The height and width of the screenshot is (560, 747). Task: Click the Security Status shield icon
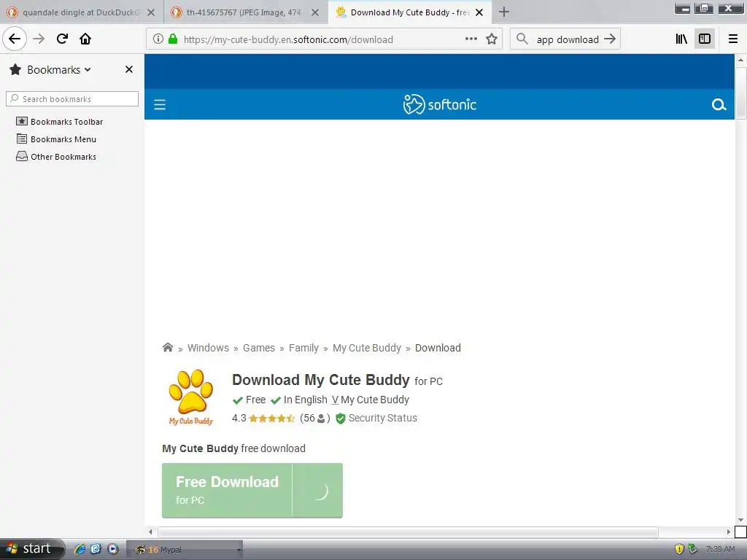point(340,418)
